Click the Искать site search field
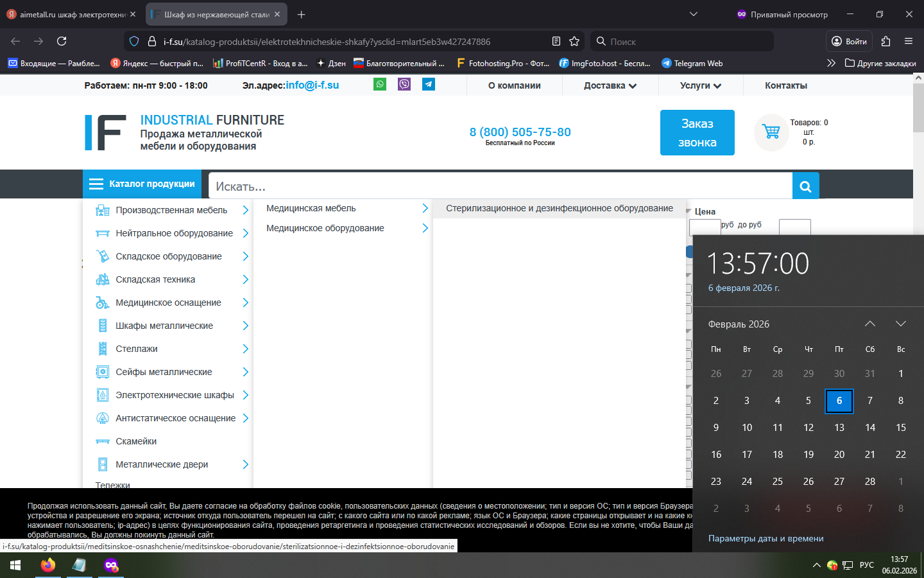The image size is (924, 578). pyautogui.click(x=501, y=186)
